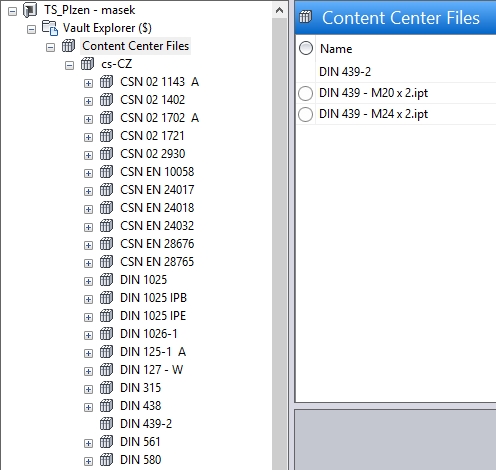
Task: Click the tree scrollbar up arrow
Action: [279, 11]
